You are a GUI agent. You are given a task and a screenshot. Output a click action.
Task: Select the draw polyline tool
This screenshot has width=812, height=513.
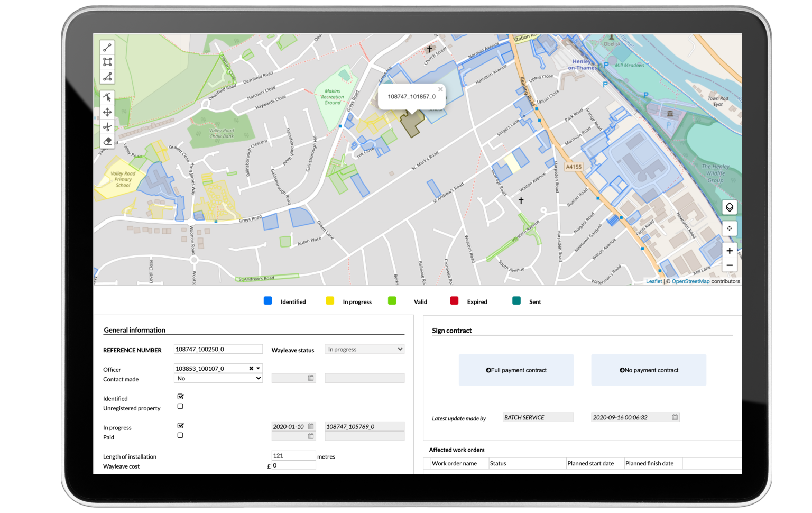[x=107, y=48]
